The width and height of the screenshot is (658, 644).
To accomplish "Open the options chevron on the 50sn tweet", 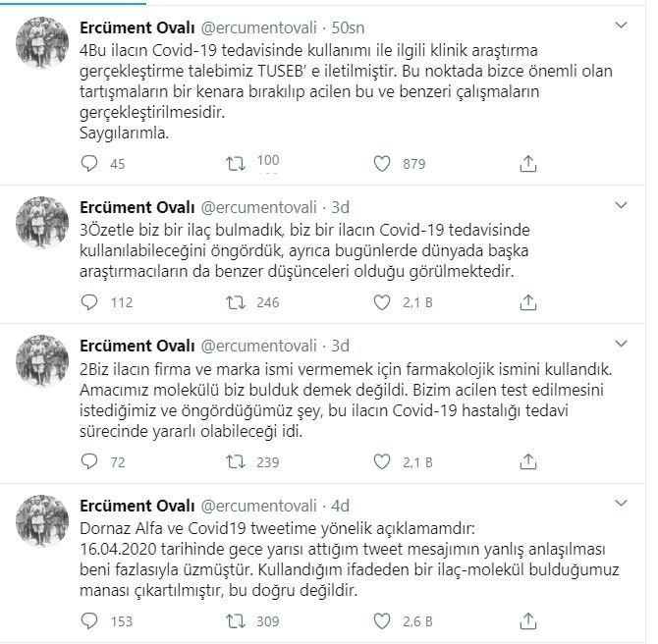I will coord(621,26).
